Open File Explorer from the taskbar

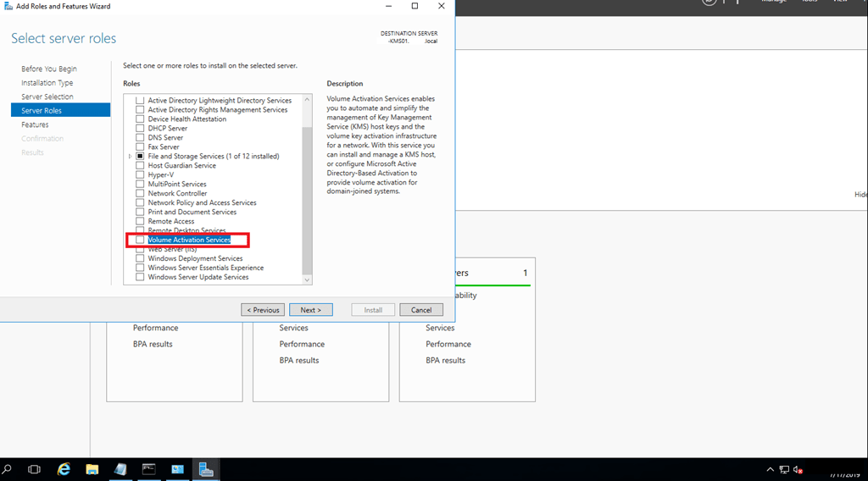point(92,469)
